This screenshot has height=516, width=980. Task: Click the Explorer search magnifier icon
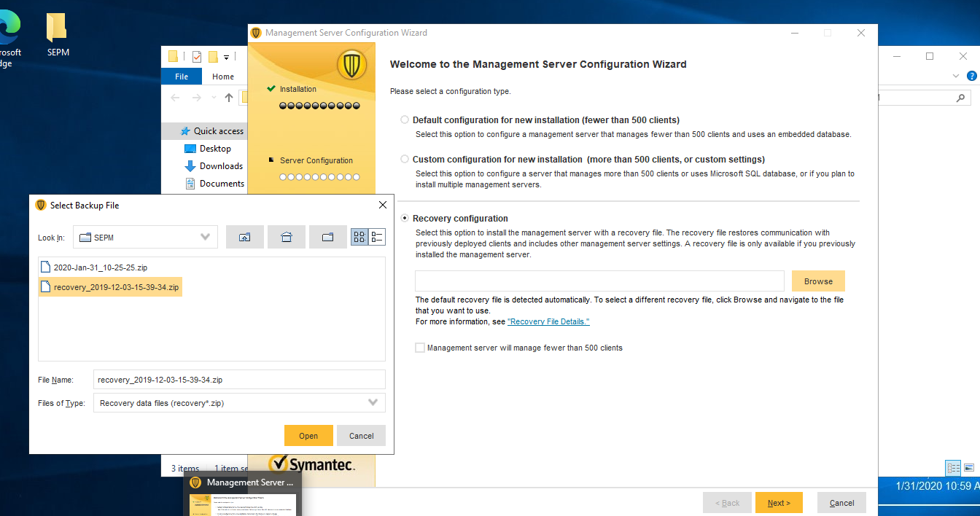962,98
